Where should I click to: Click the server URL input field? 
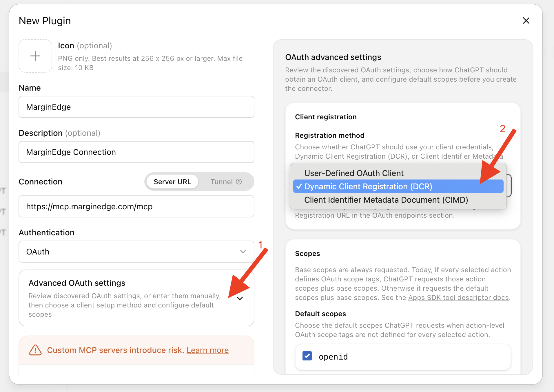136,206
